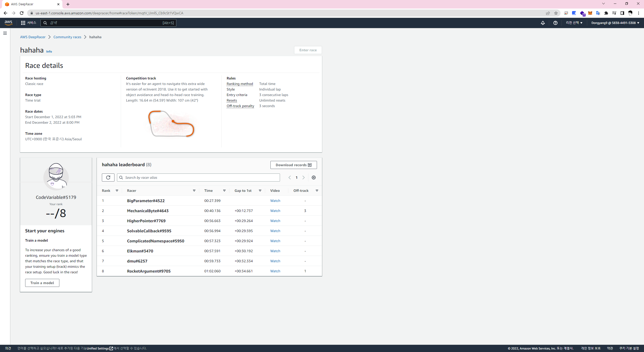
Task: Open the AWS notifications bell
Action: click(x=543, y=23)
